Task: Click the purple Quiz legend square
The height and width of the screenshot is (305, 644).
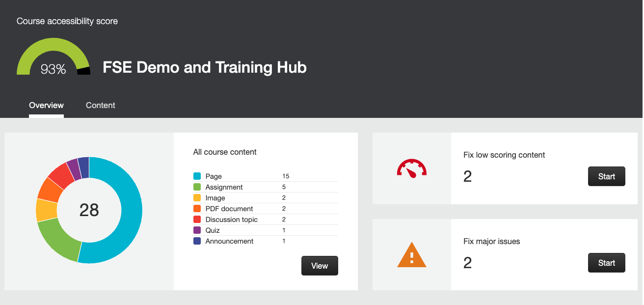Action: tap(198, 230)
